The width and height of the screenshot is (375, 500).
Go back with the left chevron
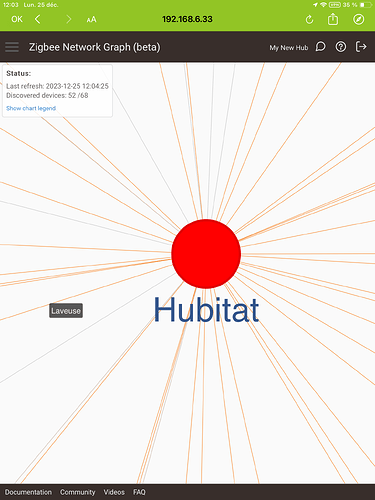click(38, 19)
